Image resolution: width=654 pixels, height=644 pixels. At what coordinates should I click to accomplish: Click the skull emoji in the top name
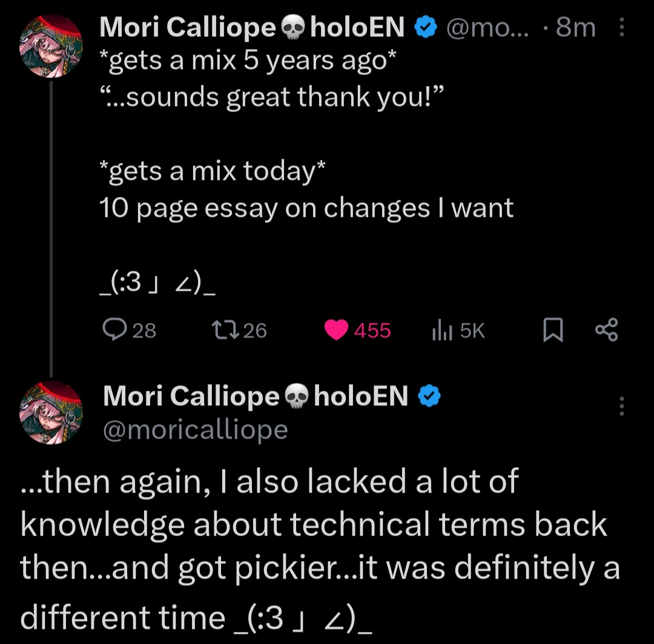coord(294,28)
